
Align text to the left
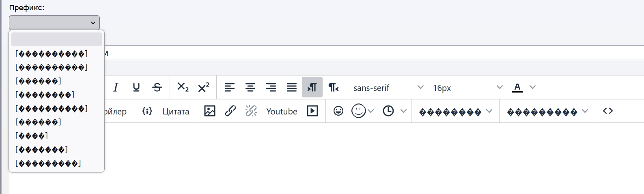point(230,87)
